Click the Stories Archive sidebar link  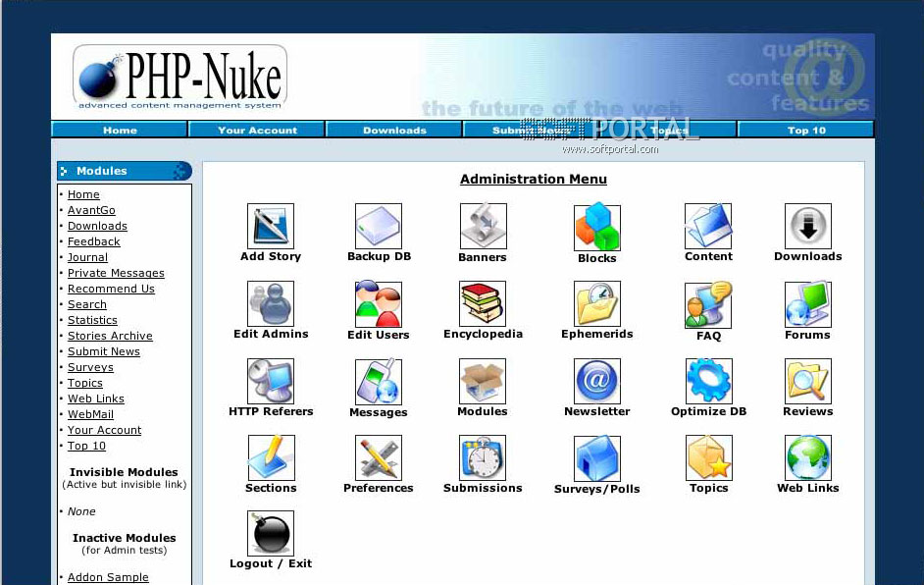[x=110, y=336]
